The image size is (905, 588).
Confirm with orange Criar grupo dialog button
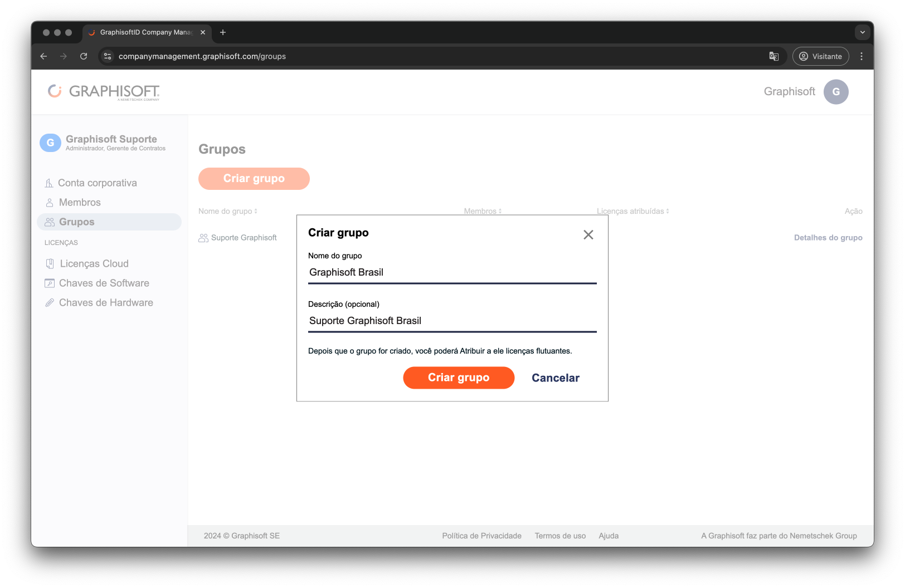459,378
